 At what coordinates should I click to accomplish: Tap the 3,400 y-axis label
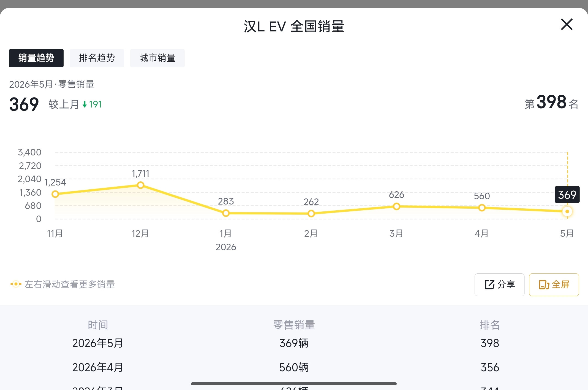point(29,152)
